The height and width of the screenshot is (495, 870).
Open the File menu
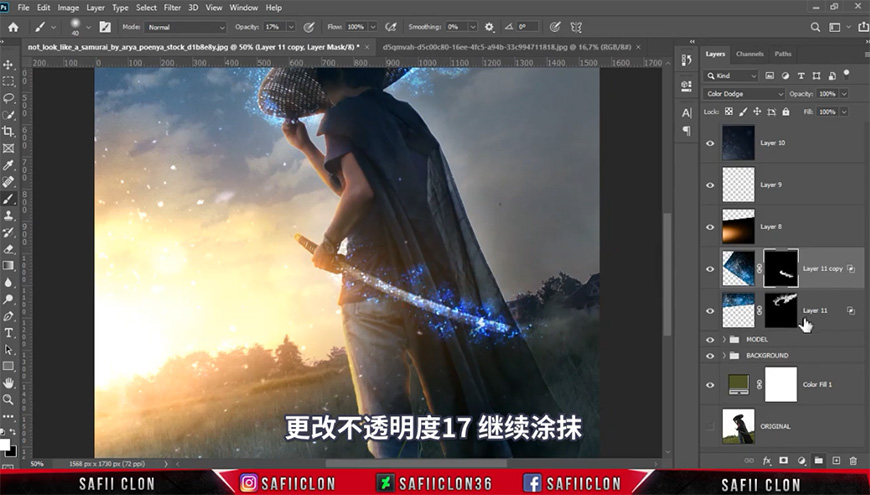point(23,8)
